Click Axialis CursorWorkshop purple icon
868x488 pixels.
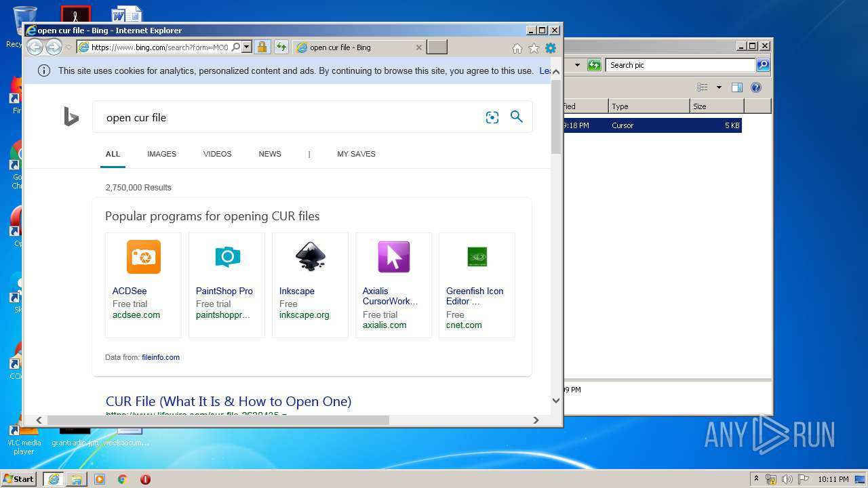point(394,257)
